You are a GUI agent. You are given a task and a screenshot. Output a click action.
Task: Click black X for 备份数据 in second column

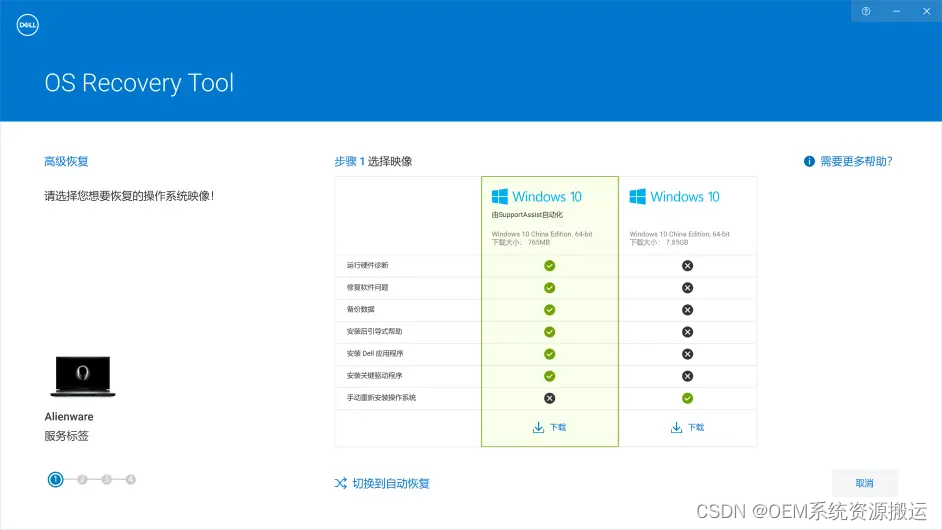(x=688, y=310)
